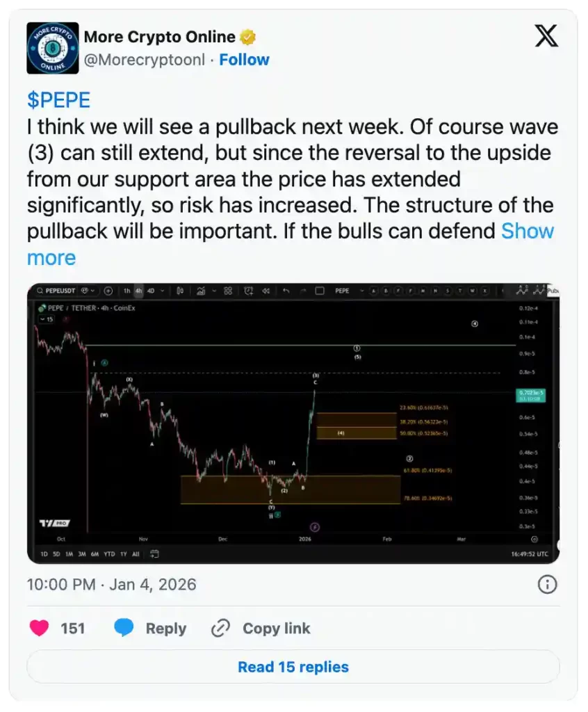588x712 pixels.
Task: Click Read 15 replies button
Action: pyautogui.click(x=293, y=667)
